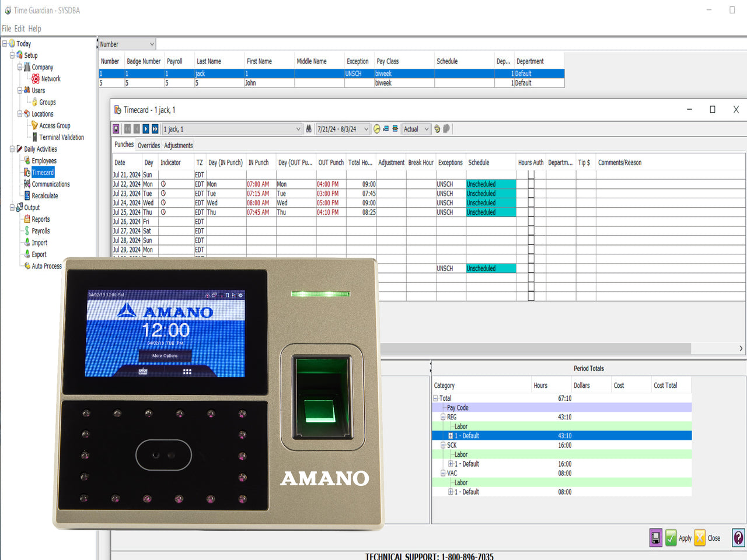Click the yellow clock icon in toolbar
The width and height of the screenshot is (747, 560).
377,129
